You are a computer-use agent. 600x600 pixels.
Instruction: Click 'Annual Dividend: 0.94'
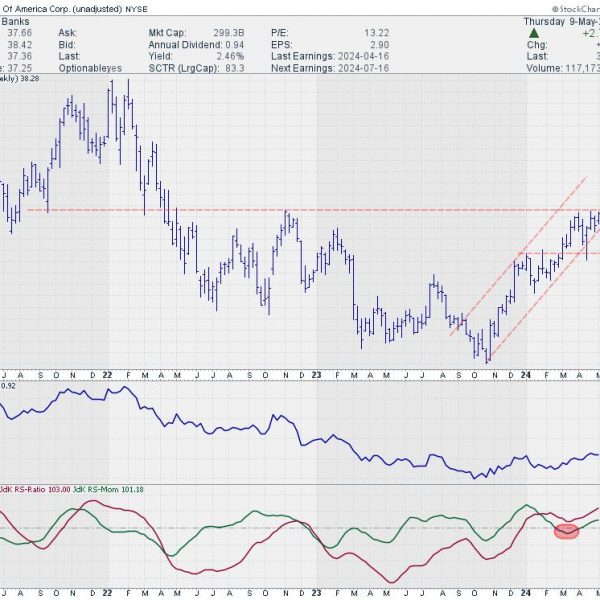pyautogui.click(x=196, y=45)
